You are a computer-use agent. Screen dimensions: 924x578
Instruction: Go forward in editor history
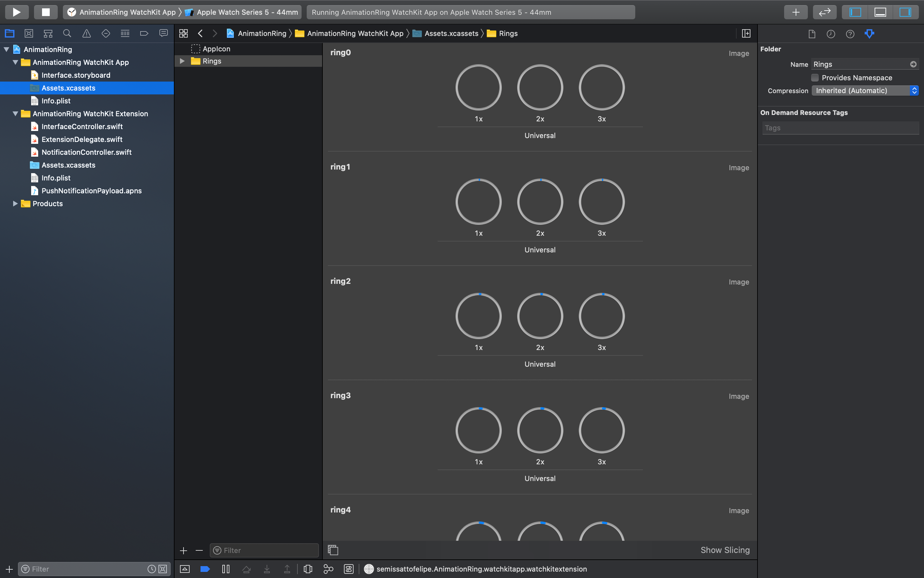215,33
